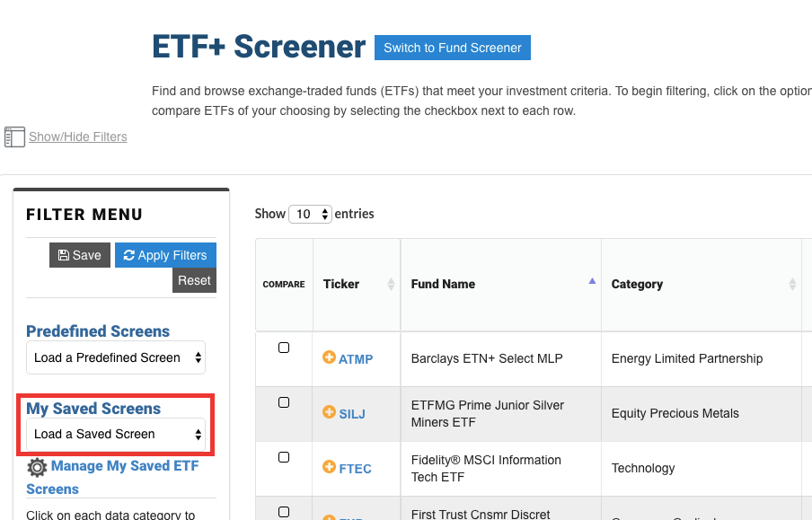Image resolution: width=812 pixels, height=520 pixels.
Task: Click the Fund Name ascending sort arrow
Action: (592, 281)
